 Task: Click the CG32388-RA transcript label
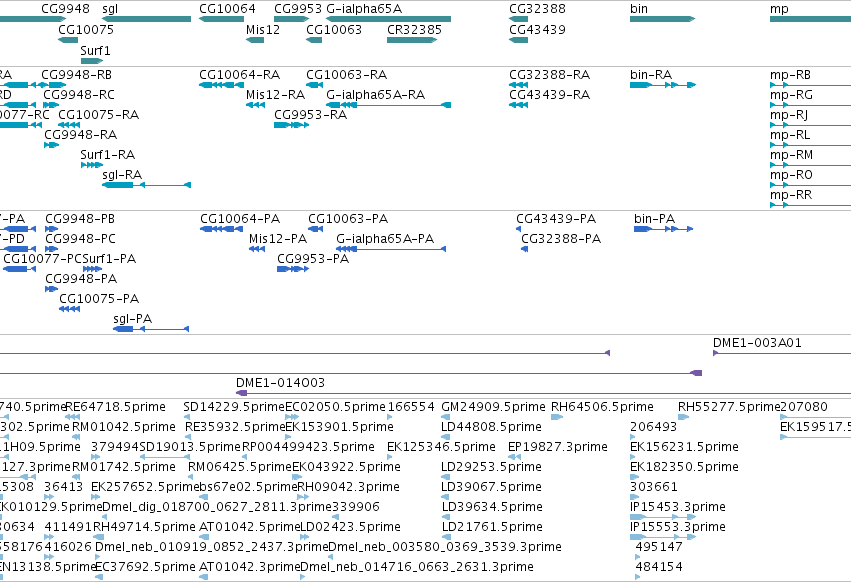[x=549, y=74]
